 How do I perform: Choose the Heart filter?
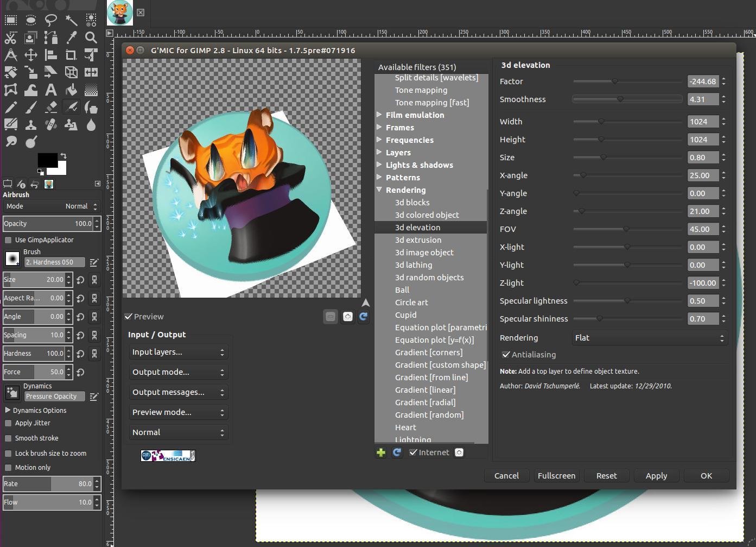tap(405, 427)
